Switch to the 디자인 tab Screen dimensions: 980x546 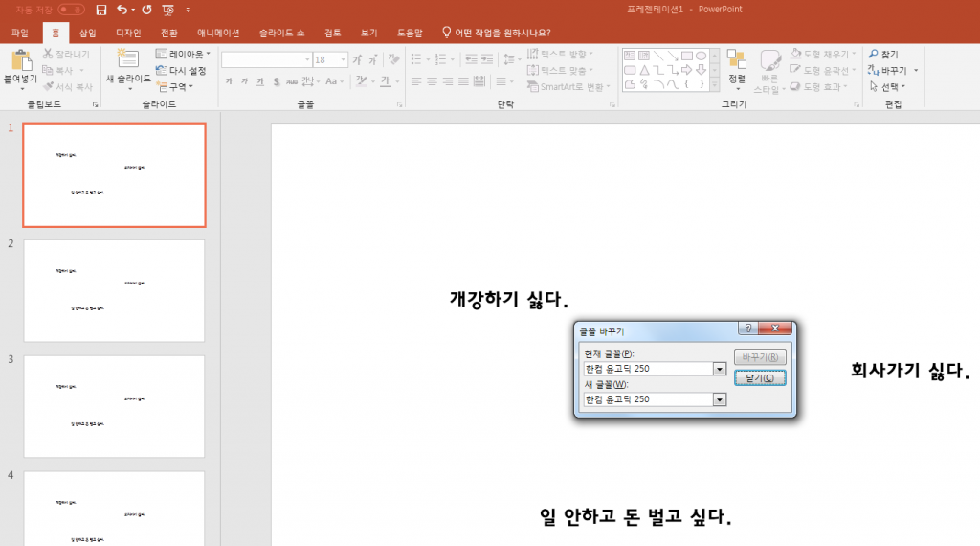tap(128, 33)
